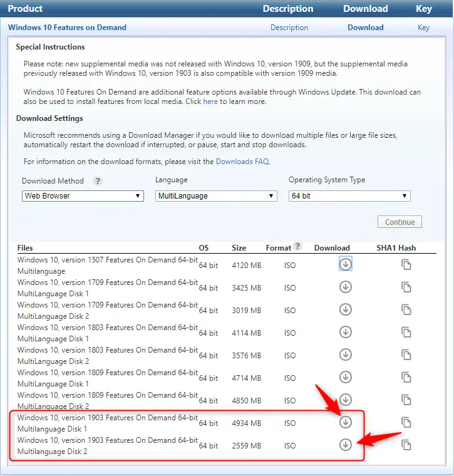This screenshot has width=454, height=476.
Task: Open Windows 10 Features on Demand product link
Action: (67, 28)
